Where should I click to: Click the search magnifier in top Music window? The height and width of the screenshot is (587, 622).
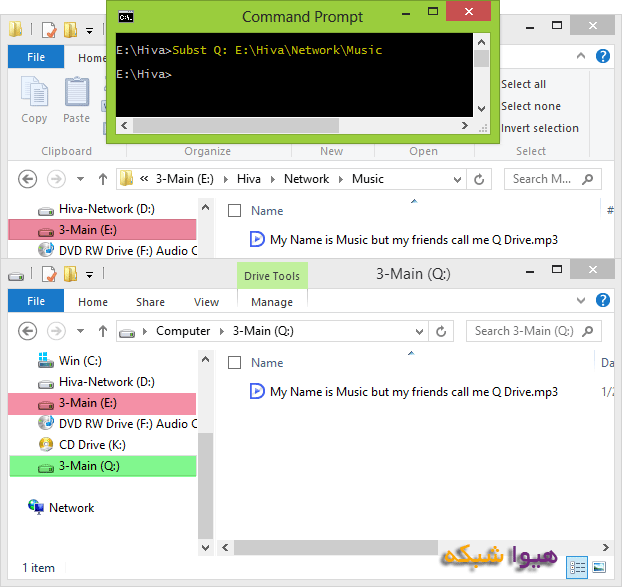(x=587, y=179)
